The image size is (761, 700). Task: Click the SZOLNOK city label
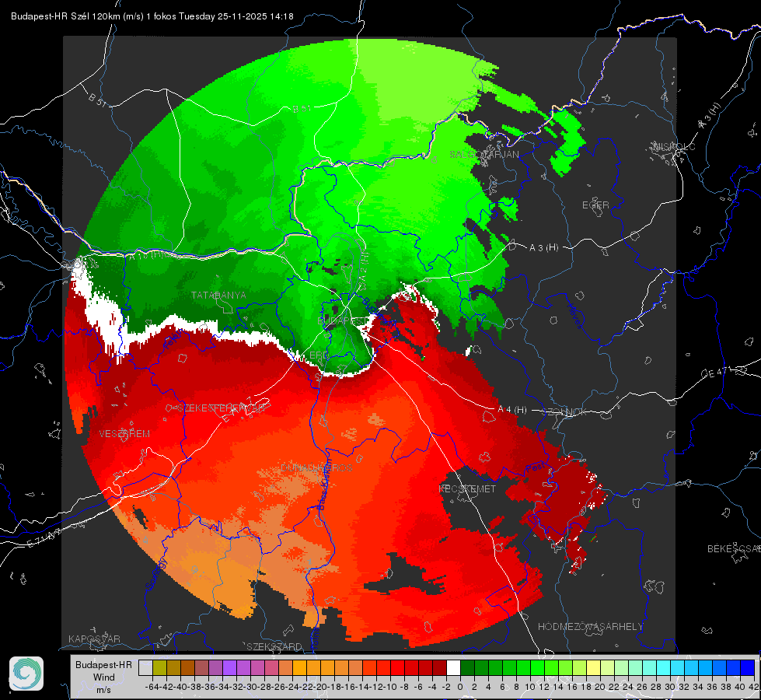tap(566, 412)
